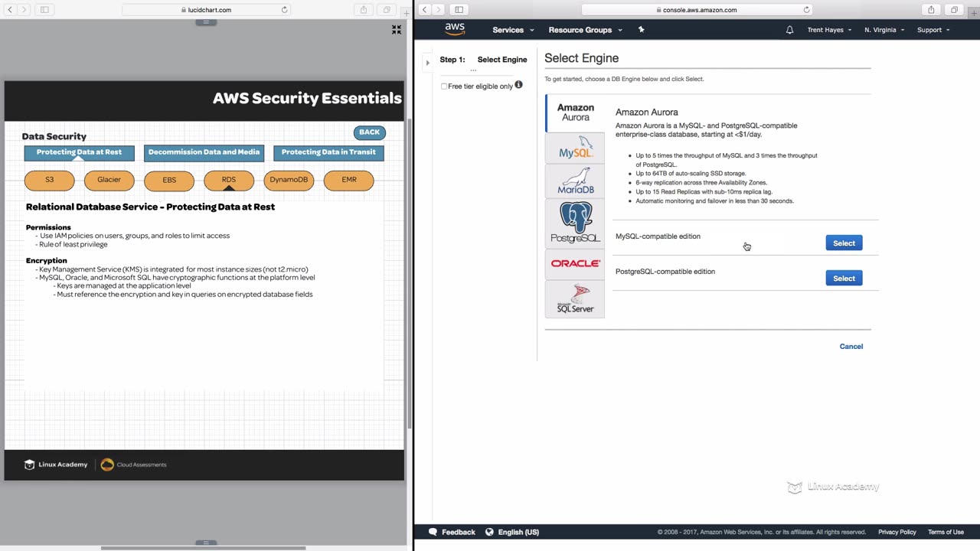
Task: Click the Linux Academy logo on the slide footer
Action: pyautogui.click(x=56, y=465)
